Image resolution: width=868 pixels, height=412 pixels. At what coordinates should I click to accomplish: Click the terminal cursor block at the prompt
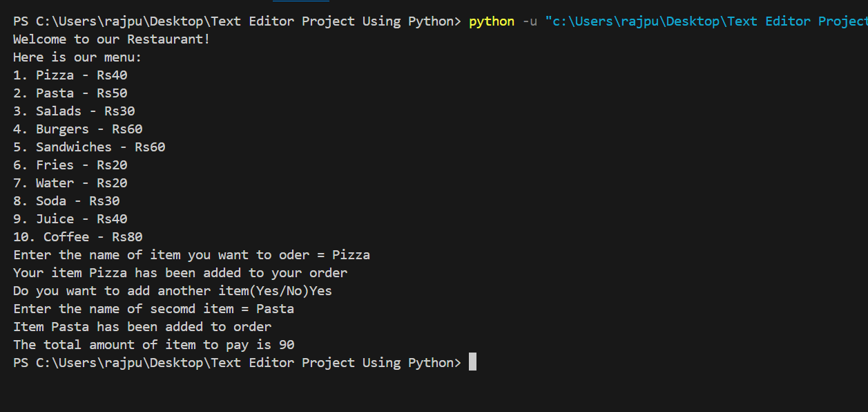click(472, 362)
